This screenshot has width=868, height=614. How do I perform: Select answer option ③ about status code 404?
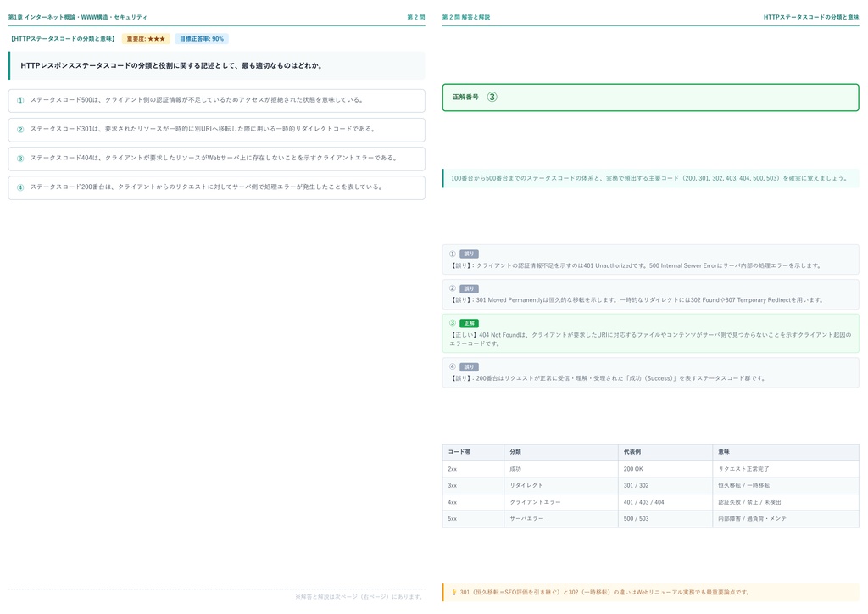[216, 159]
